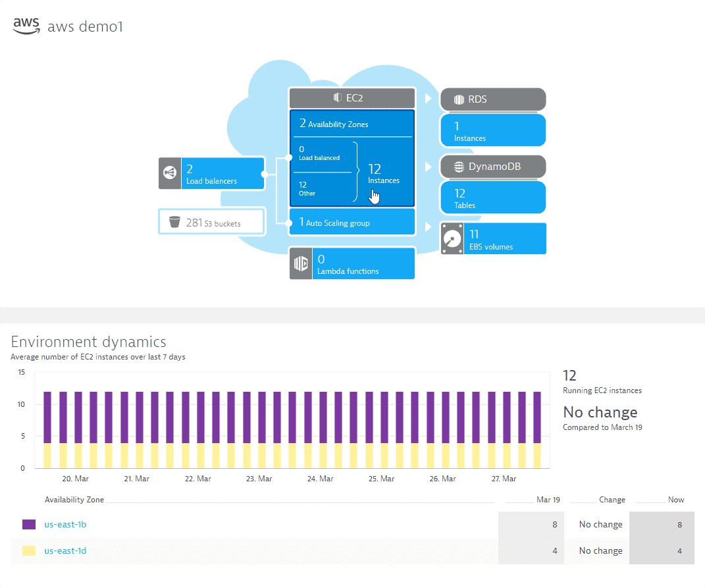The height and width of the screenshot is (588, 705).
Task: Click the EC2 header icon
Action: (337, 97)
